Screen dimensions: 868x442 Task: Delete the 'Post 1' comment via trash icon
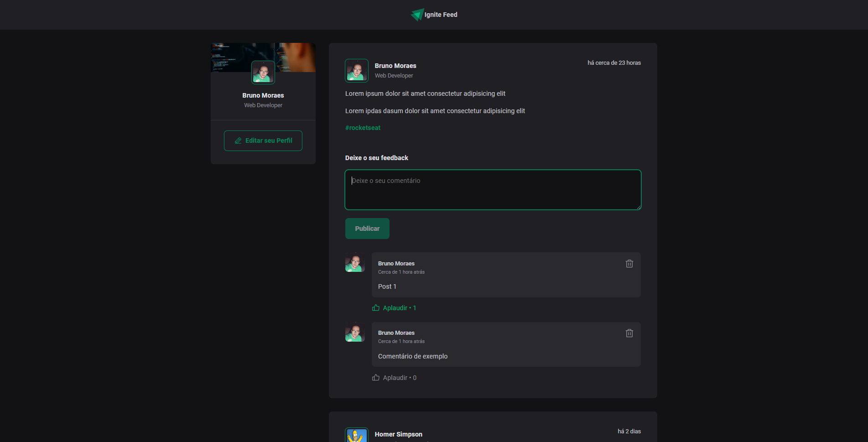[x=629, y=264]
